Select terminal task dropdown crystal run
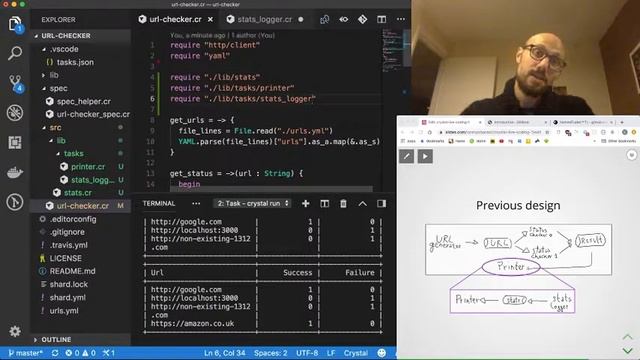Viewport: 640px width, 360px height. 252,203
